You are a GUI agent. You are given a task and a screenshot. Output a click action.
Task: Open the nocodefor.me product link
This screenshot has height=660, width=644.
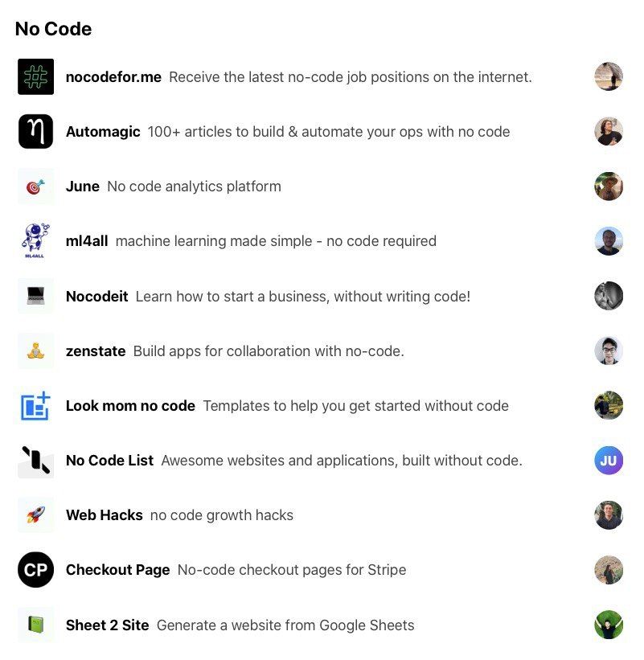[113, 77]
